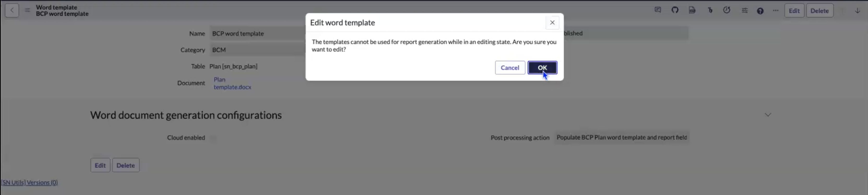
Task: Go back using header back arrow
Action: 12,10
